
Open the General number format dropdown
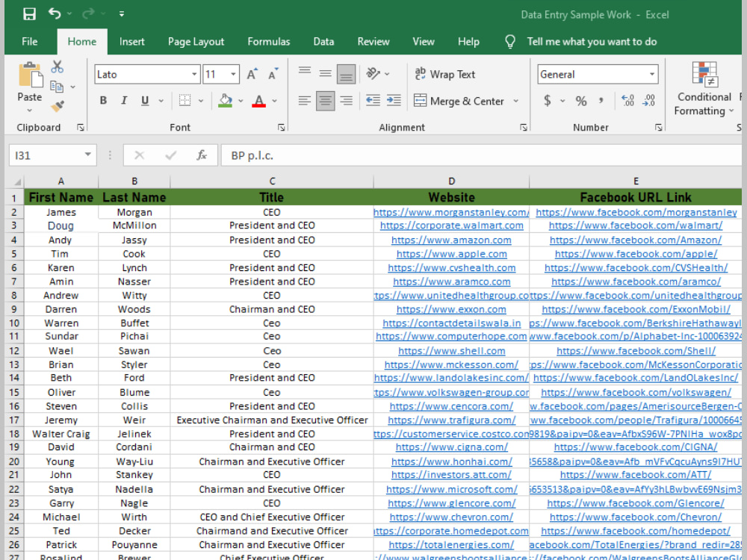pos(651,74)
